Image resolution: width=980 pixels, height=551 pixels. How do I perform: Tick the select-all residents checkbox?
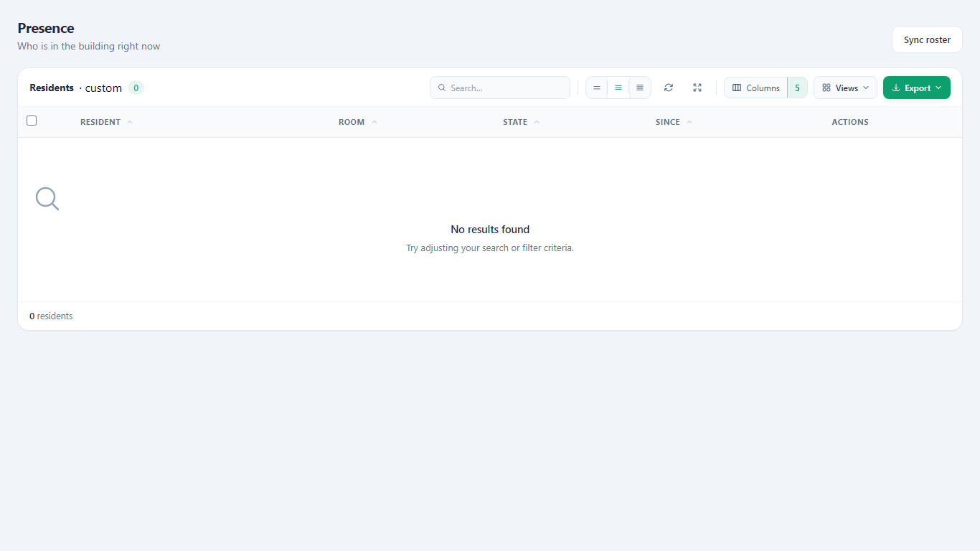coord(32,121)
